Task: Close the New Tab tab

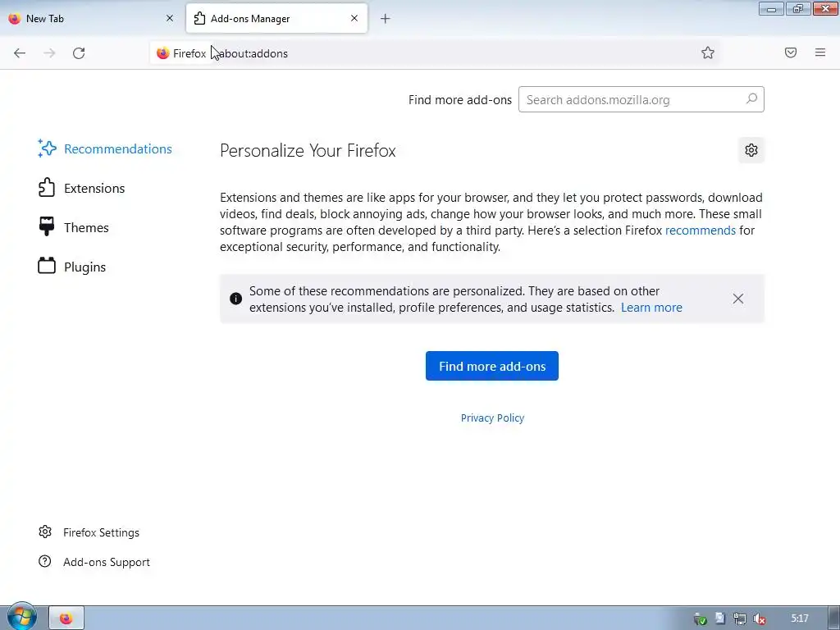Action: pos(170,18)
